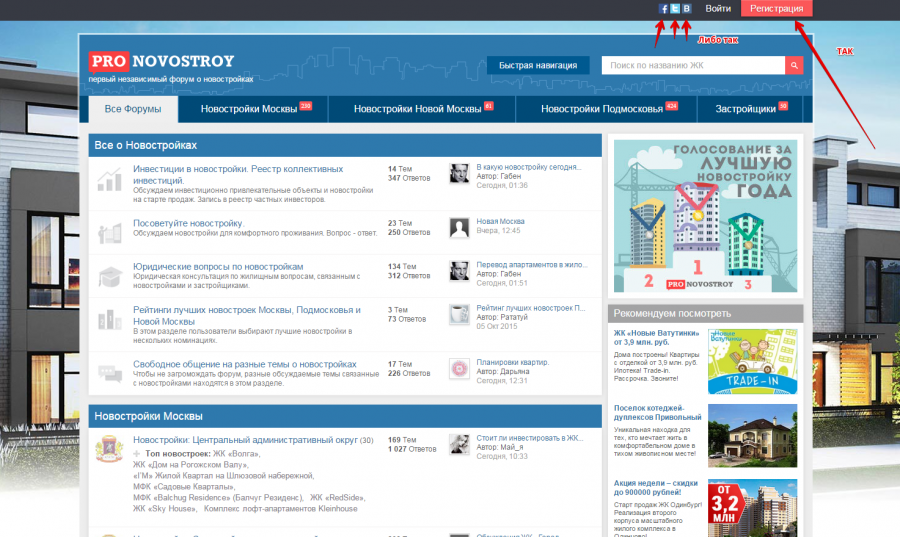900x537 pixels.
Task: Switch to Новостройки Подмосковья tab
Action: tap(606, 109)
